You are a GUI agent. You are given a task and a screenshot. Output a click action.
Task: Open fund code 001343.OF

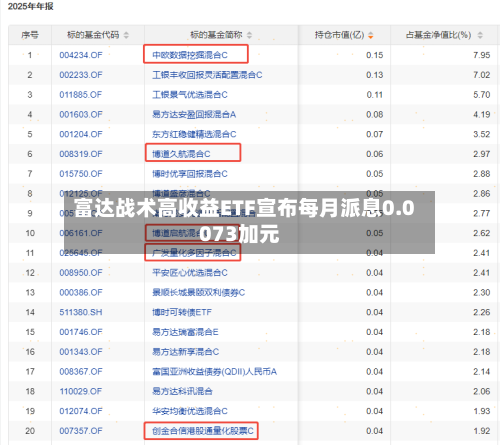point(81,352)
